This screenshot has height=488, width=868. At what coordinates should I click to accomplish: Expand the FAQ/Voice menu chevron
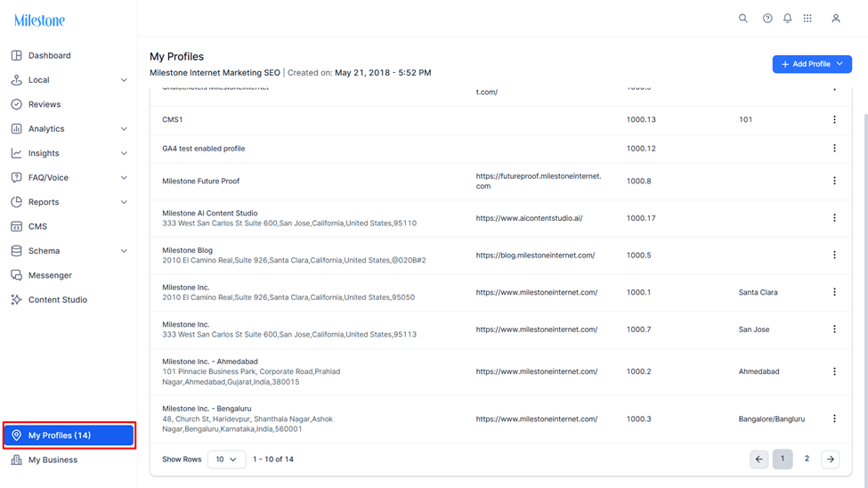pos(124,178)
